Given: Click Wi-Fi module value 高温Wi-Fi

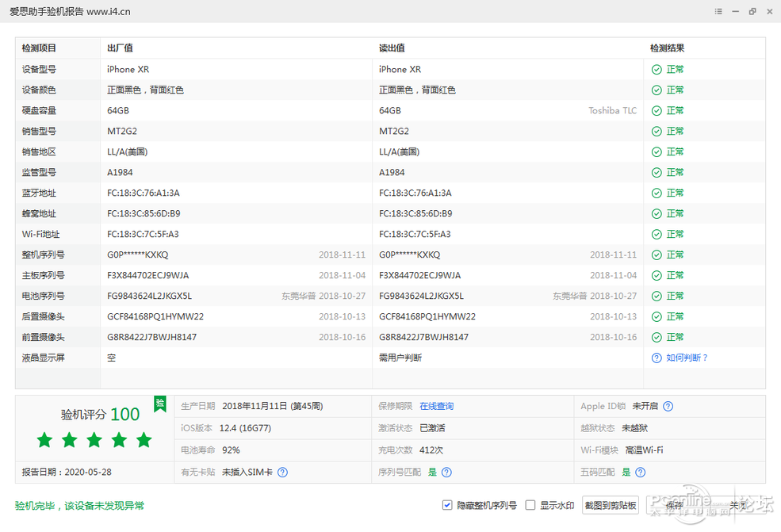Looking at the screenshot, I should (x=644, y=450).
